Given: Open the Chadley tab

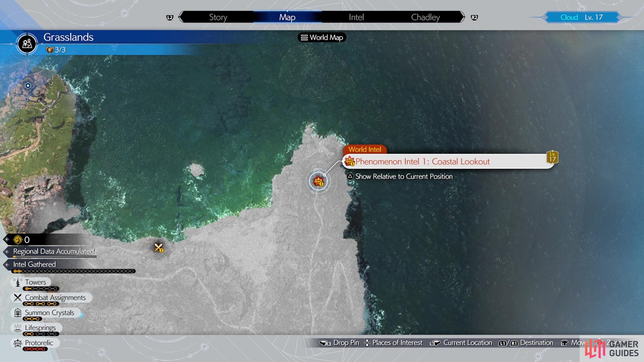Looking at the screenshot, I should point(425,17).
